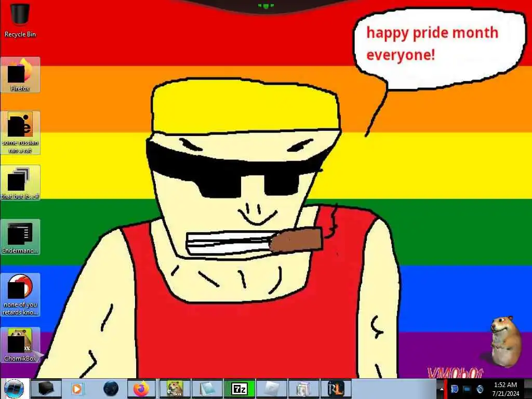Open the Windows Start orb
This screenshot has width=532, height=399.
(x=14, y=389)
